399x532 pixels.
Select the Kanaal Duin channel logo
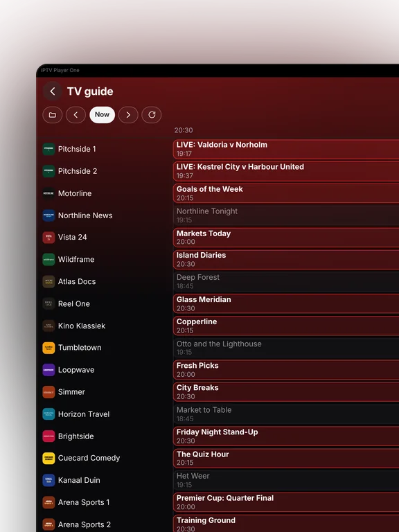coord(48,480)
